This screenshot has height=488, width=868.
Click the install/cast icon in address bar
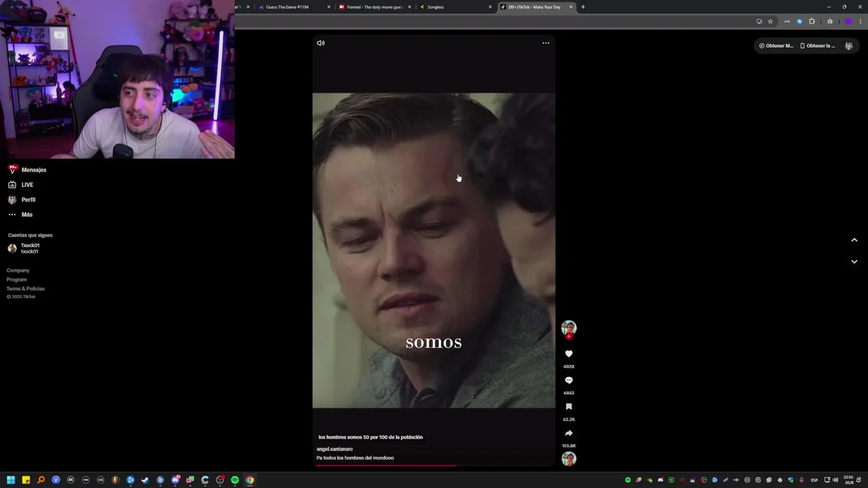point(759,22)
